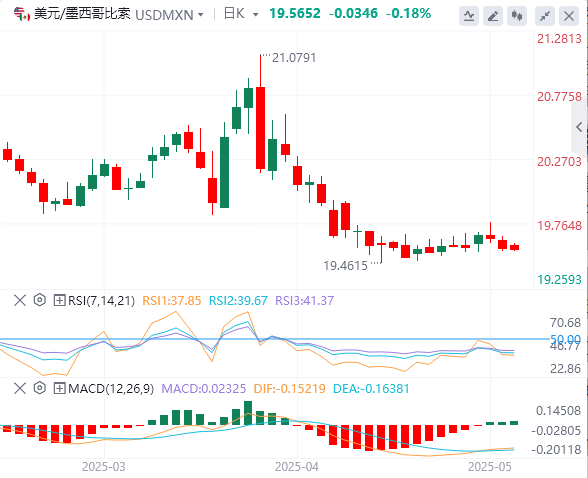588x478 pixels.
Task: Click the current price 19.5652
Action: point(295,14)
